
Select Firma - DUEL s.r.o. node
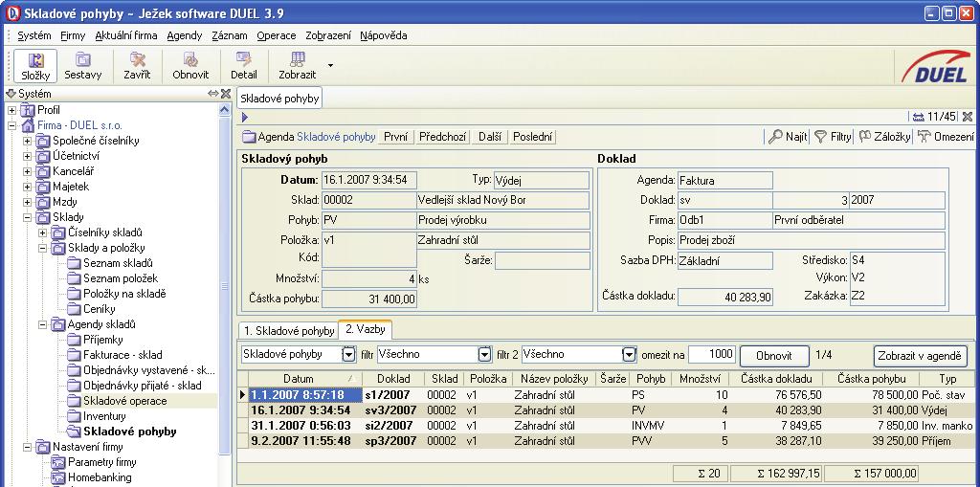(x=79, y=125)
